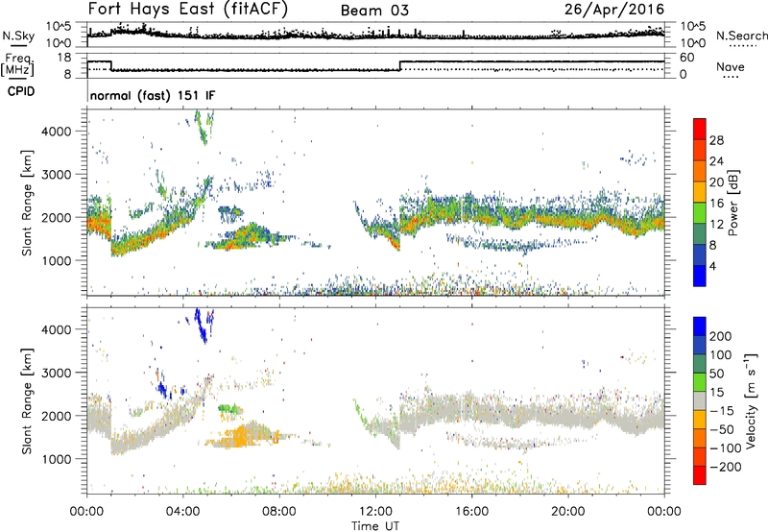The width and height of the screenshot is (768, 532).
Task: Click the '60' tick right of the frequency plot
Action: (x=687, y=58)
